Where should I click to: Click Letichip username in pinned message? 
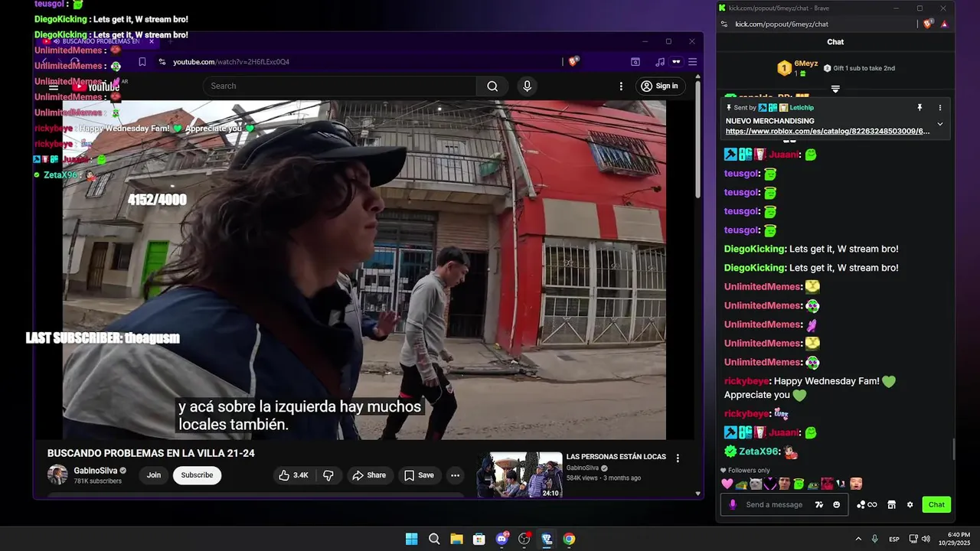click(x=802, y=108)
